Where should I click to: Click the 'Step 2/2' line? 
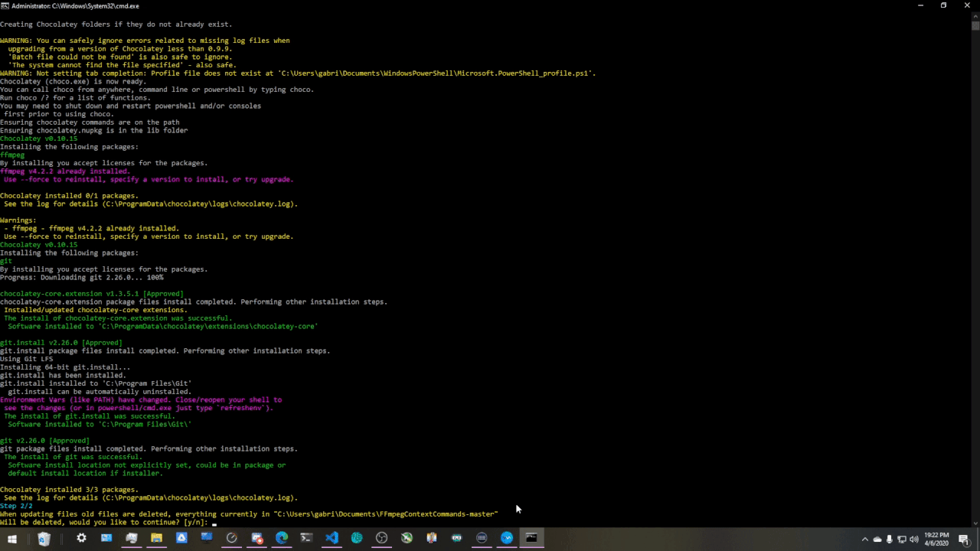click(x=16, y=506)
